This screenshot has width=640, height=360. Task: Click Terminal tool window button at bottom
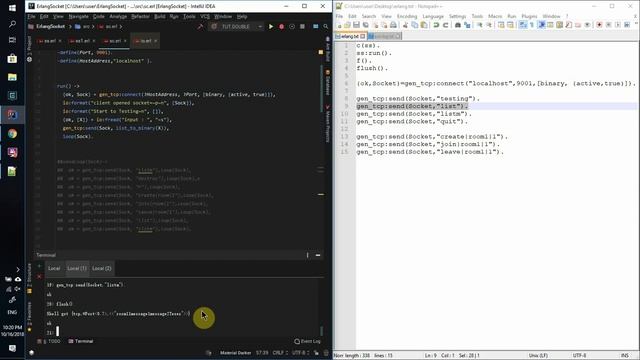81,341
